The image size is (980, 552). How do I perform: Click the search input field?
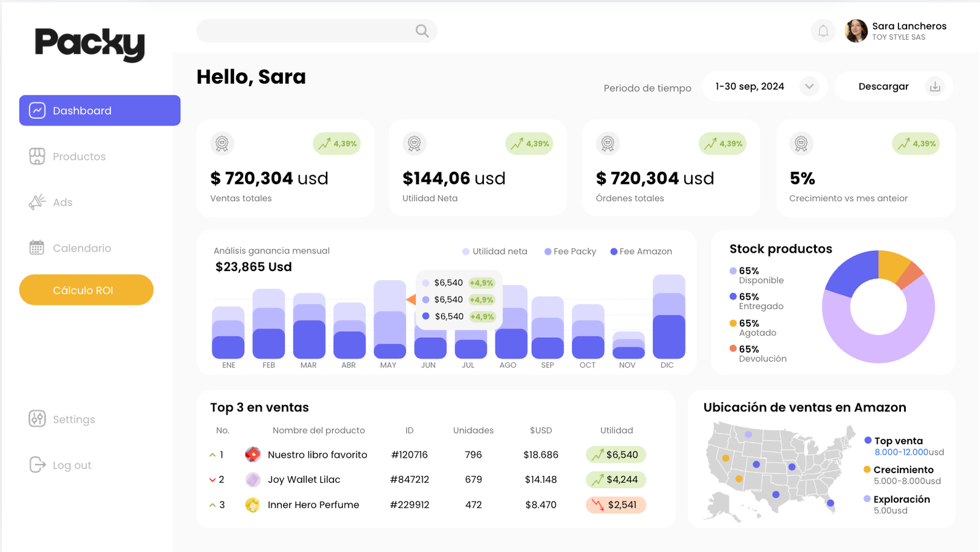[x=317, y=31]
